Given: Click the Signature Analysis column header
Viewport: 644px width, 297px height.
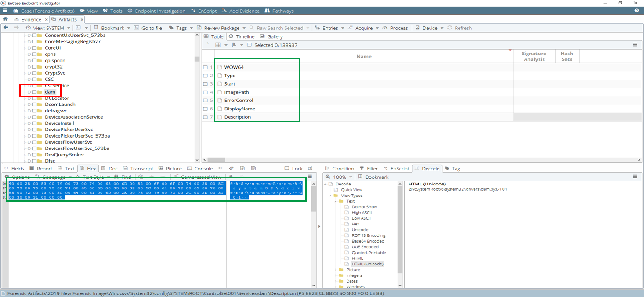Looking at the screenshot, I should point(534,56).
